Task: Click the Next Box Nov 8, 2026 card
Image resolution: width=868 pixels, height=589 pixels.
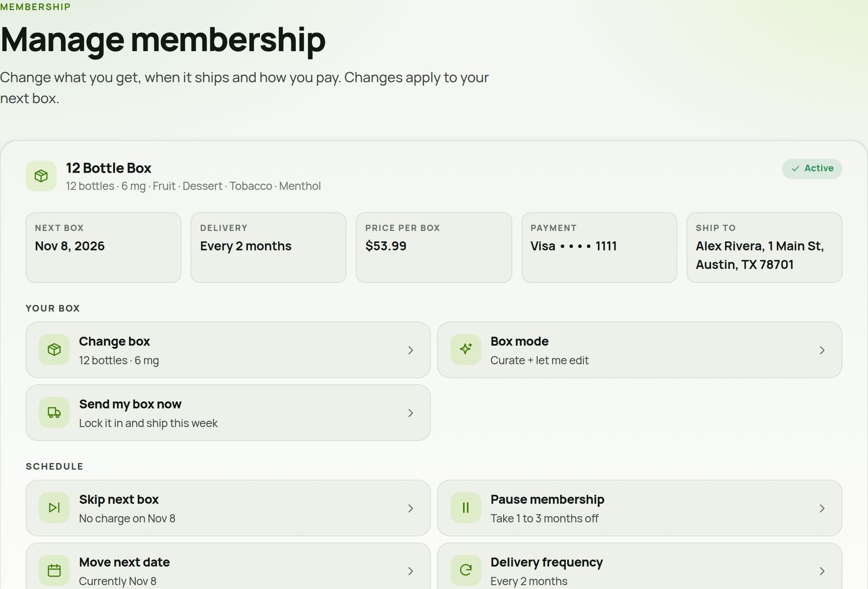Action: pyautogui.click(x=103, y=247)
